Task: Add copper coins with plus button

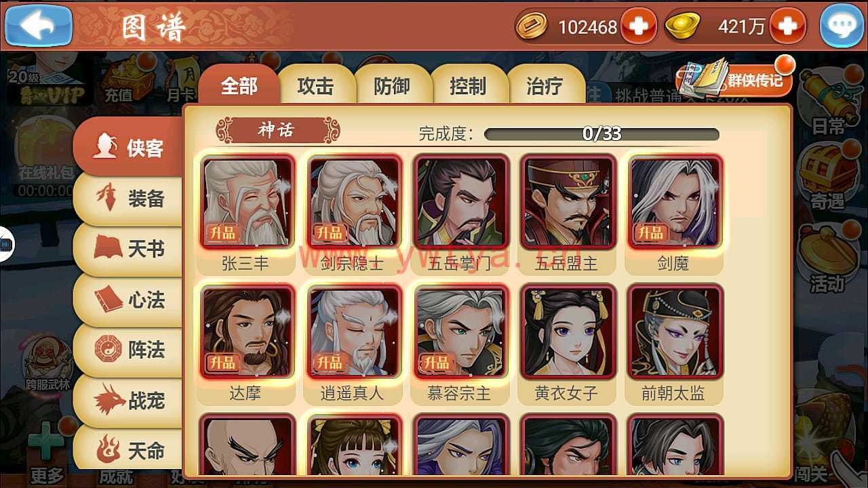Action: tap(638, 26)
